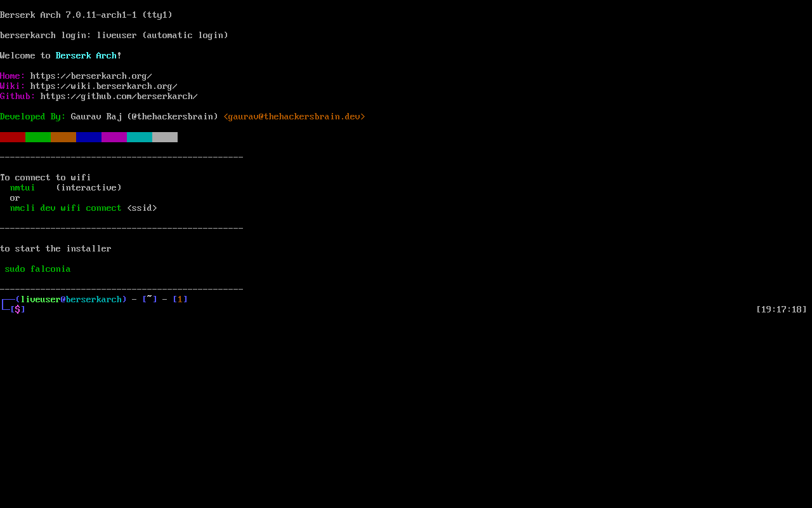Image resolution: width=812 pixels, height=508 pixels.
Task: Click the 'Home:' magenta label
Action: [x=13, y=76]
